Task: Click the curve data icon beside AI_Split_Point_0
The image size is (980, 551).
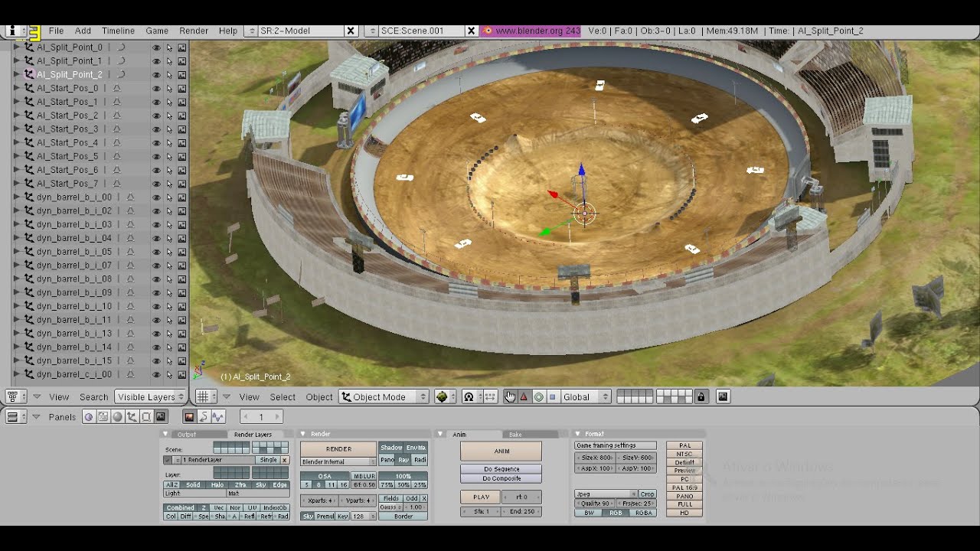Action: (x=120, y=47)
